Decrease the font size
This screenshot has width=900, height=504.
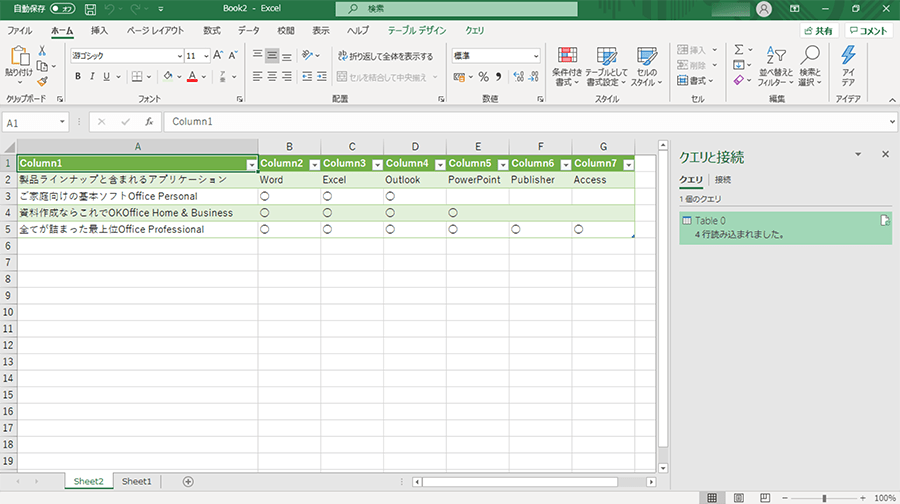[232, 55]
